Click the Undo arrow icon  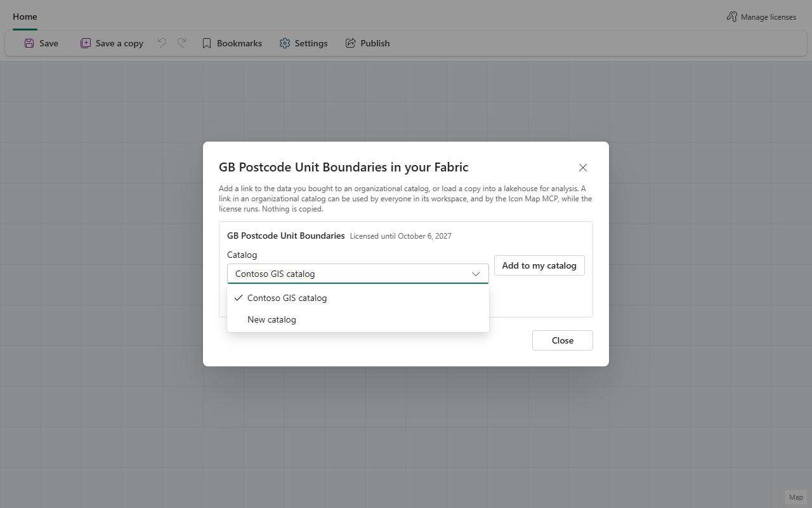click(162, 43)
